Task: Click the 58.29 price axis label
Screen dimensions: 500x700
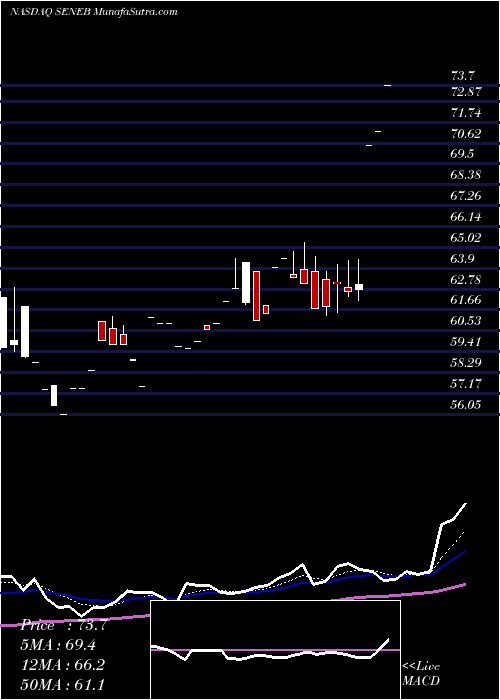Action: 467,362
